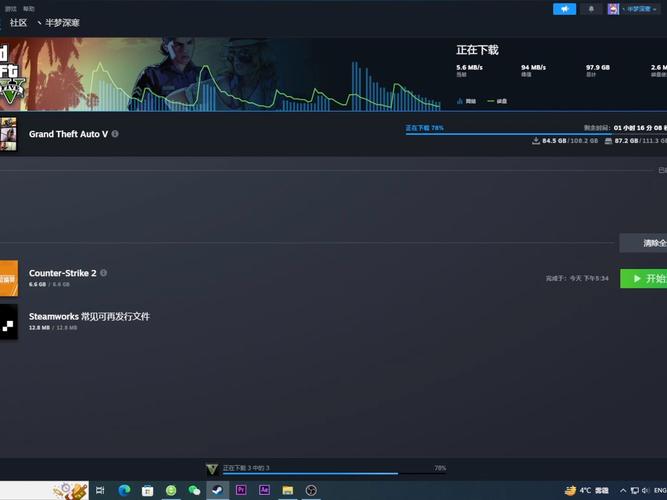The image size is (667, 500).
Task: Toggle the network bar-chart legend
Action: click(x=466, y=101)
